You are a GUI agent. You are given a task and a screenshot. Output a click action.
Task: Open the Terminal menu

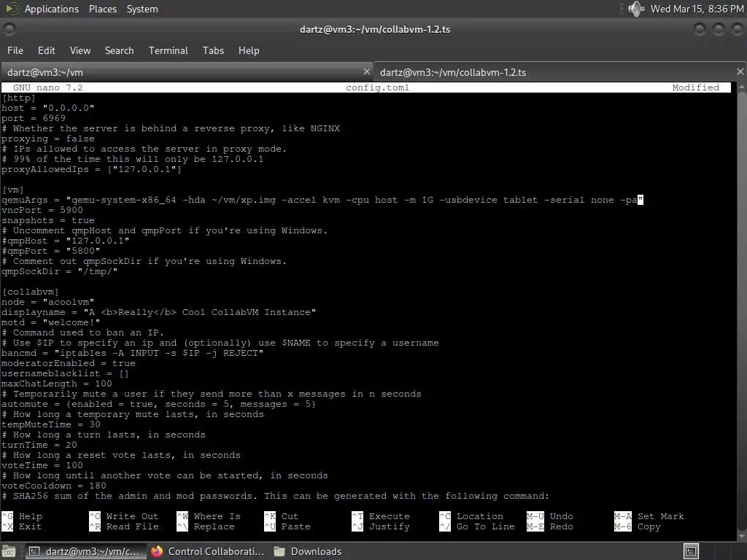click(169, 50)
